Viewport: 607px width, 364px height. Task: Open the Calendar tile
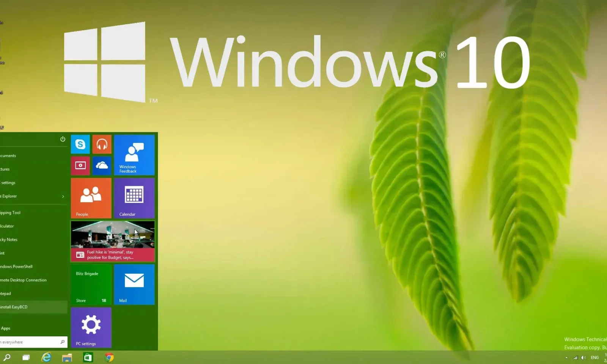(x=134, y=198)
